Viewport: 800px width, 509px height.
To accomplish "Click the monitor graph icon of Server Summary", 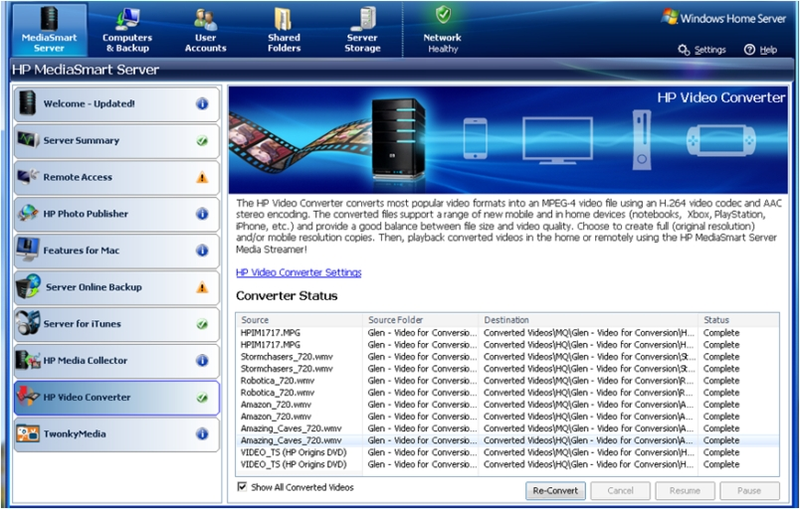I will click(28, 139).
